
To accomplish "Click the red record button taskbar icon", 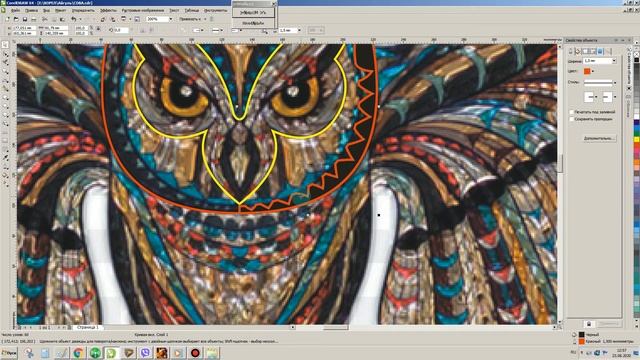I will tap(195, 353).
